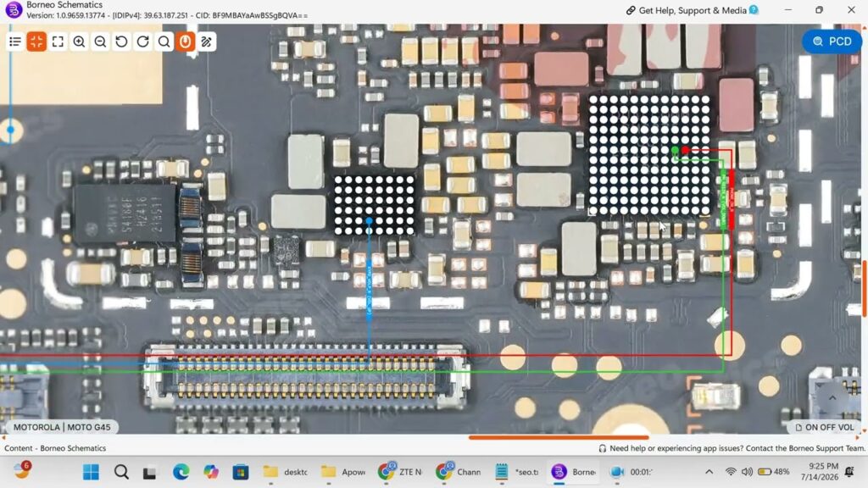Open the battery 48% quick settings

point(773,472)
